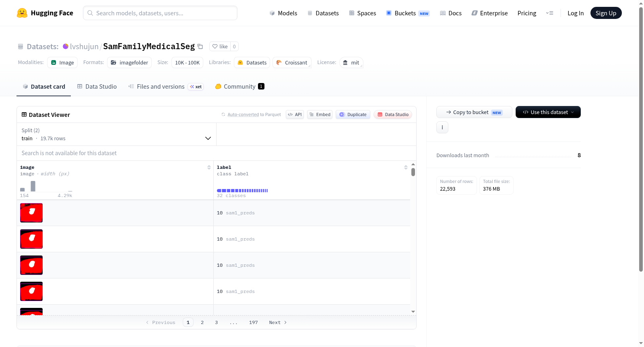Click the Croissant library tag
The width and height of the screenshot is (644, 347).
click(292, 62)
